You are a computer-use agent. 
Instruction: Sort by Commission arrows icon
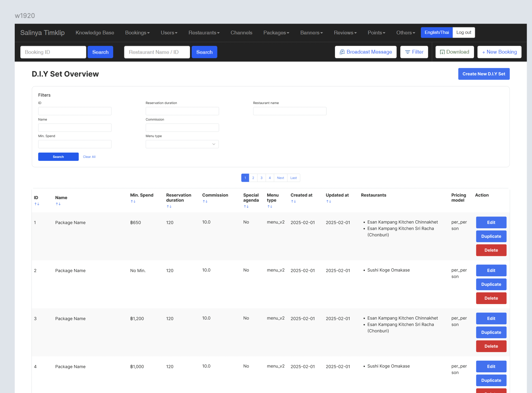click(205, 202)
